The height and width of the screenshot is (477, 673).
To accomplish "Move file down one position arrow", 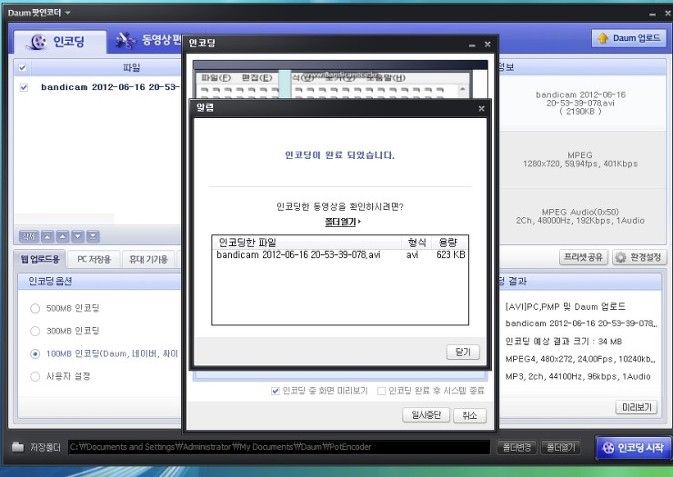I will click(78, 236).
